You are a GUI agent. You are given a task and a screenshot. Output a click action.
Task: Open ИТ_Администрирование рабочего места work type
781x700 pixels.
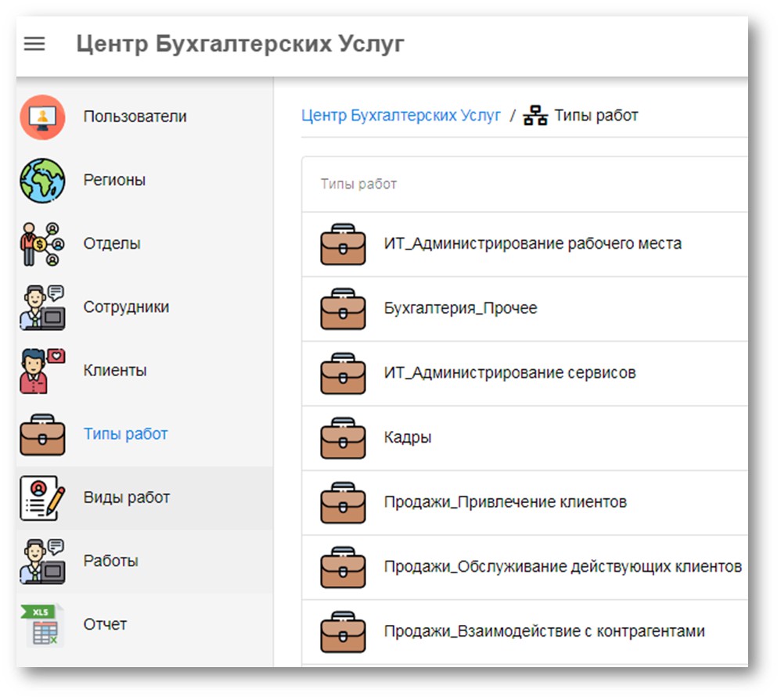(524, 244)
